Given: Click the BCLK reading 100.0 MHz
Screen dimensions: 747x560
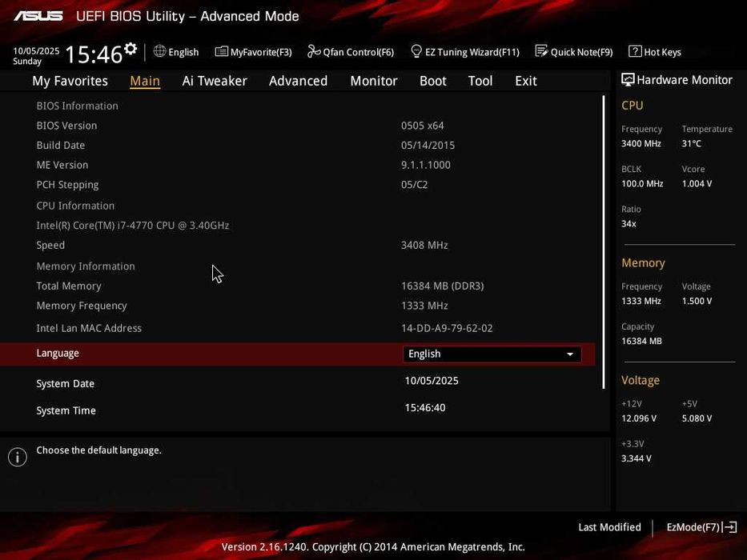Looking at the screenshot, I should pyautogui.click(x=641, y=184).
